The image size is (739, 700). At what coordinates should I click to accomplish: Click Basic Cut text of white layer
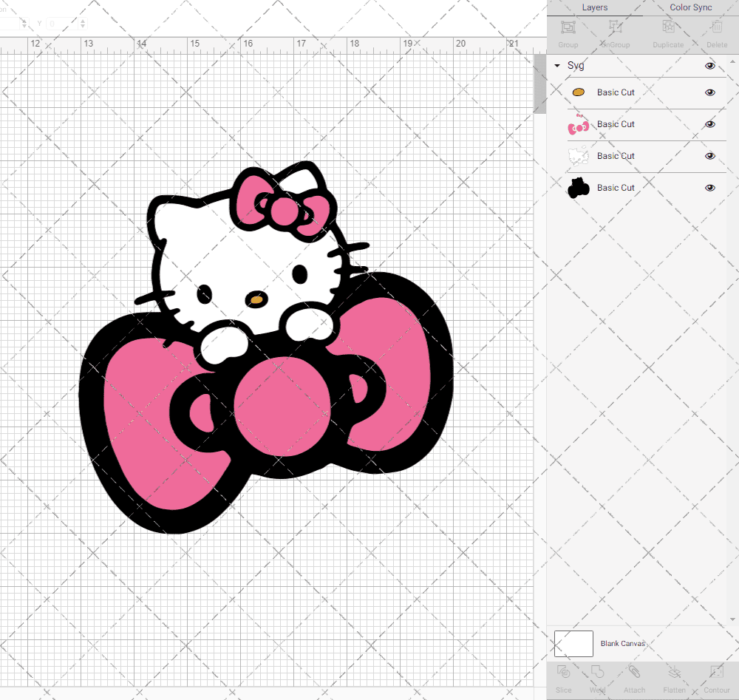(616, 156)
